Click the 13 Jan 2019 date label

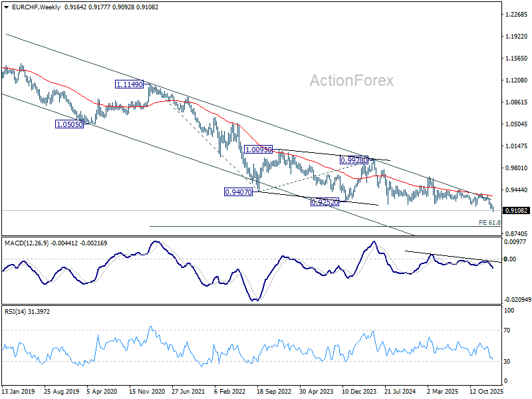[x=19, y=392]
